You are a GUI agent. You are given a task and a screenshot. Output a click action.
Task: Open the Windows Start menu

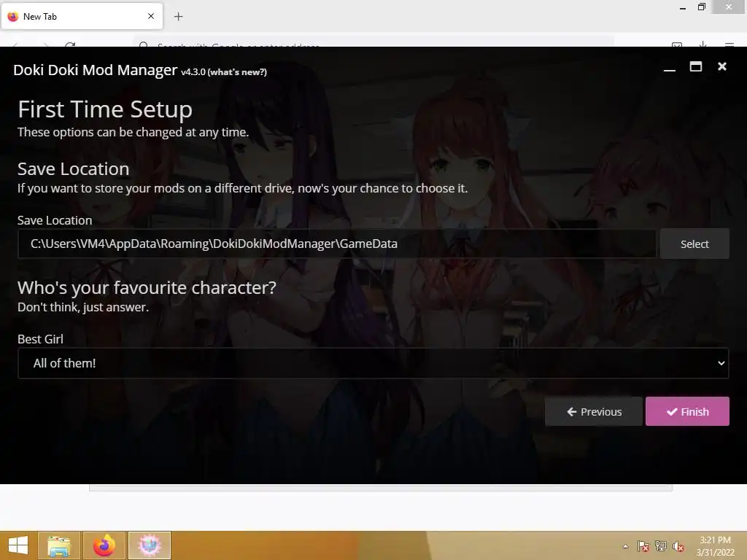tap(18, 545)
